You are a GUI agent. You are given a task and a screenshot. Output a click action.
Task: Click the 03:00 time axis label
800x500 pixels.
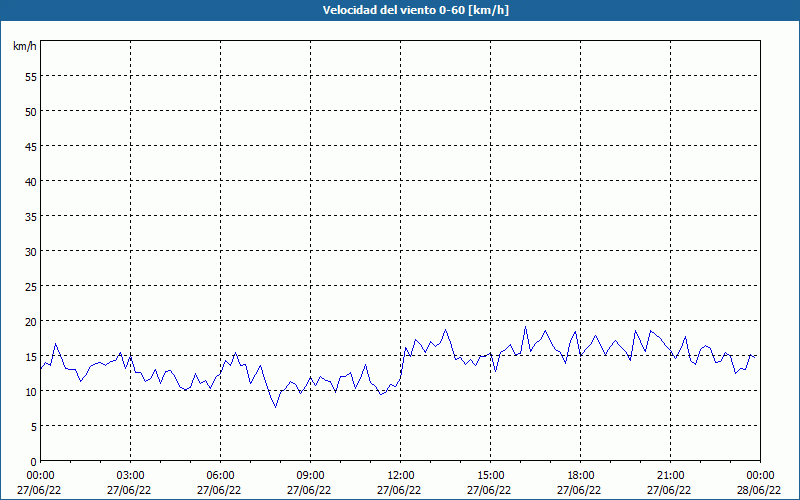tap(130, 475)
